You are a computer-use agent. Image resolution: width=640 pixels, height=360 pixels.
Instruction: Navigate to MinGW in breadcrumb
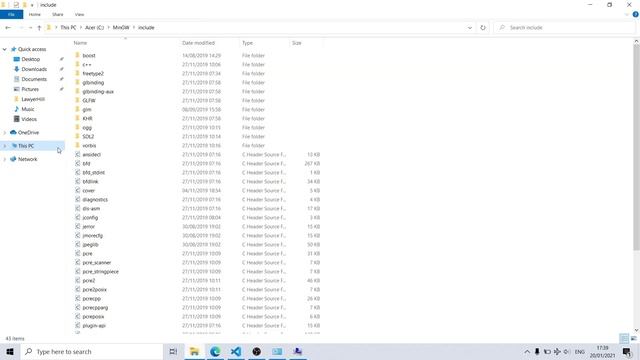tap(121, 28)
